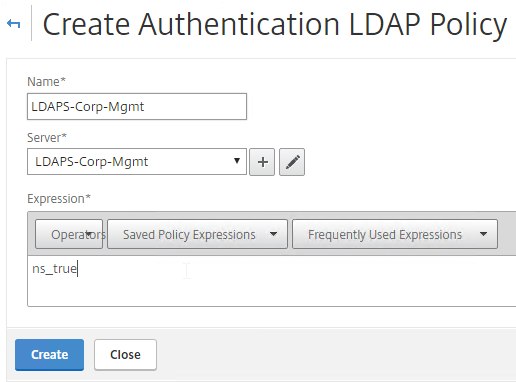Click the Name* field label
Screen dimensions: 516x382
(x=46, y=82)
